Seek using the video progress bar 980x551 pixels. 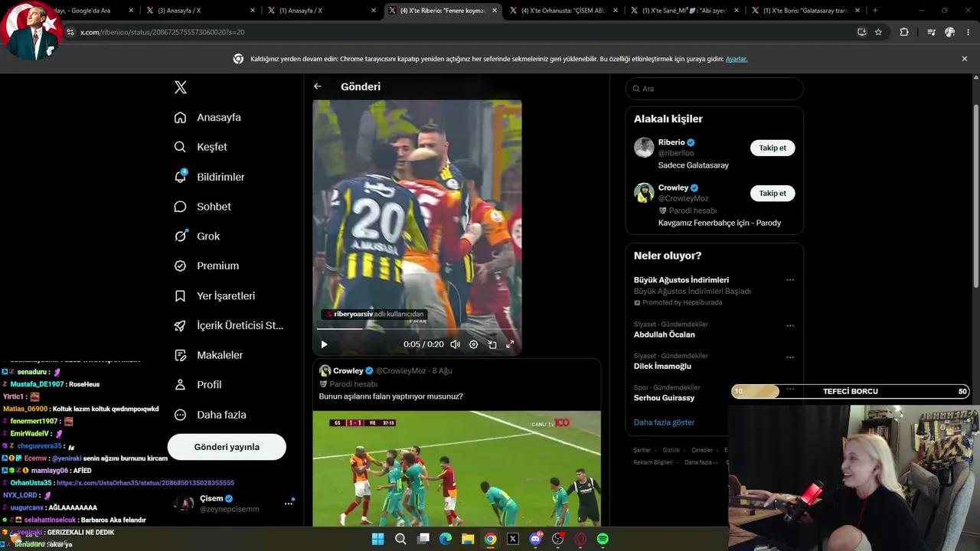click(417, 329)
